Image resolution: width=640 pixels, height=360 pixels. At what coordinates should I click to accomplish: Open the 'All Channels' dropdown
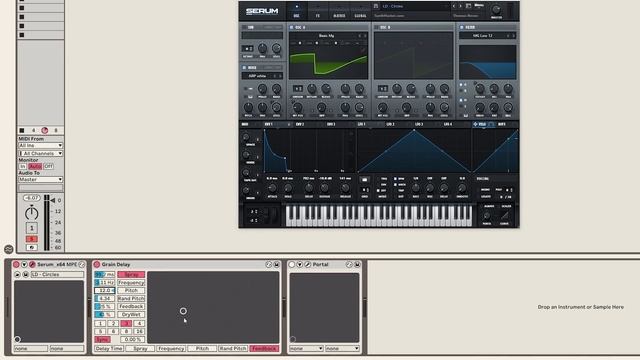(x=40, y=153)
